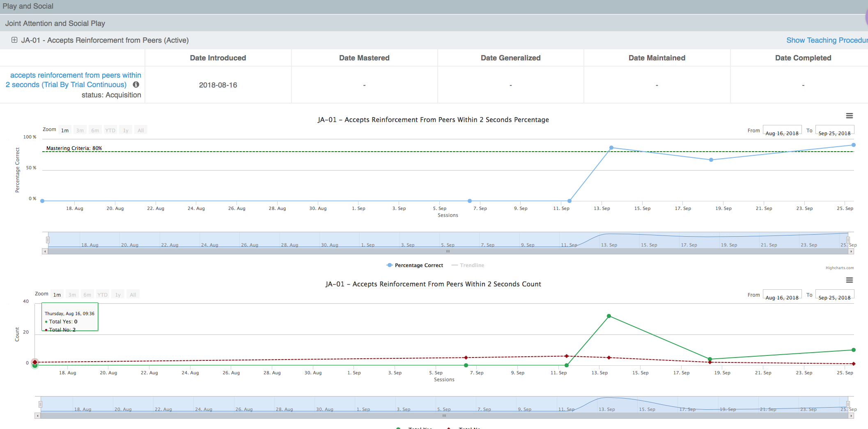Open Show Teaching Procedure link
Viewport: 868px width, 429px height.
pyautogui.click(x=827, y=40)
